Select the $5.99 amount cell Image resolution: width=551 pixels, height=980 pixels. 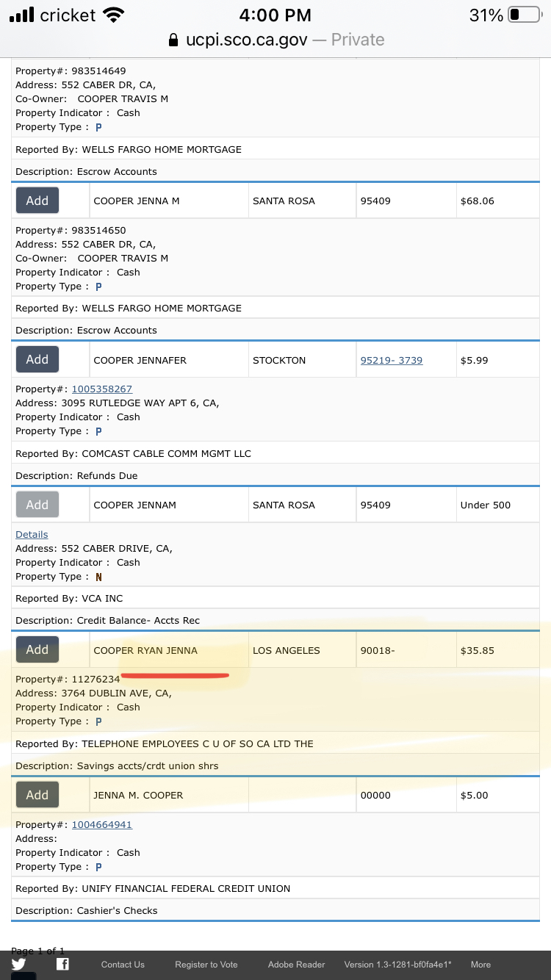pos(497,360)
